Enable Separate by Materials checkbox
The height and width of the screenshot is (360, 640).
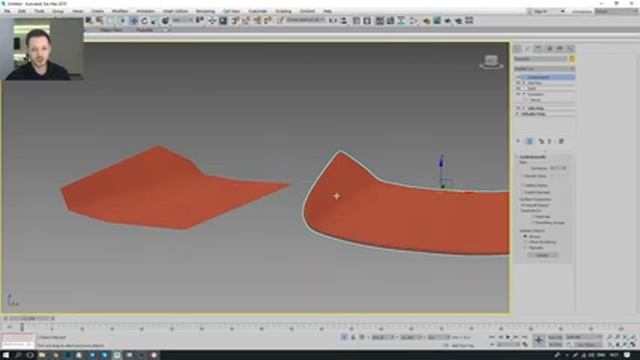[x=533, y=217]
